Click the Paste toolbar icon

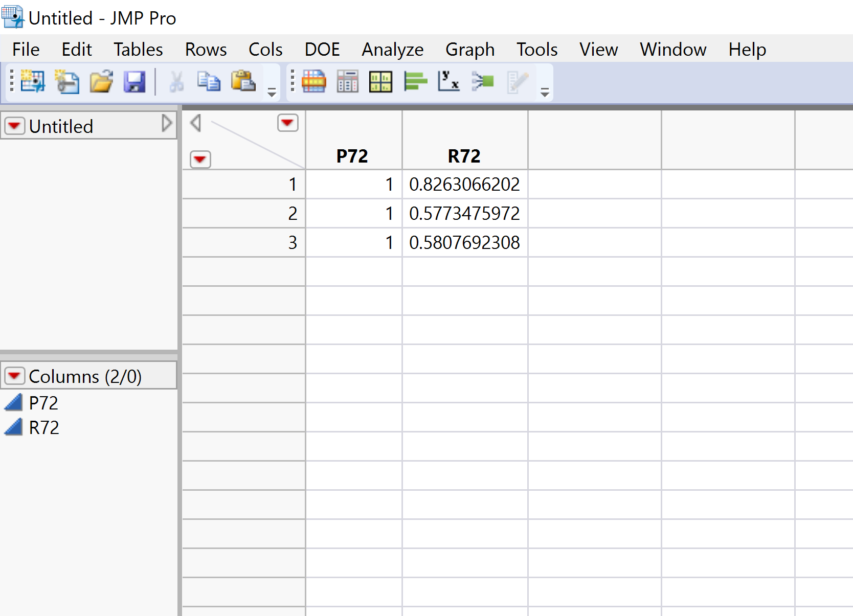tap(243, 82)
